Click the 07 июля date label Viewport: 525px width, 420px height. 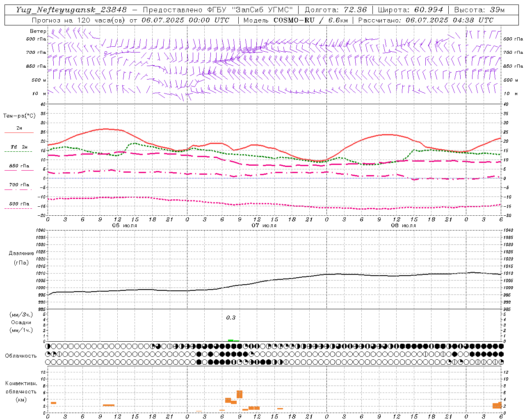click(264, 226)
